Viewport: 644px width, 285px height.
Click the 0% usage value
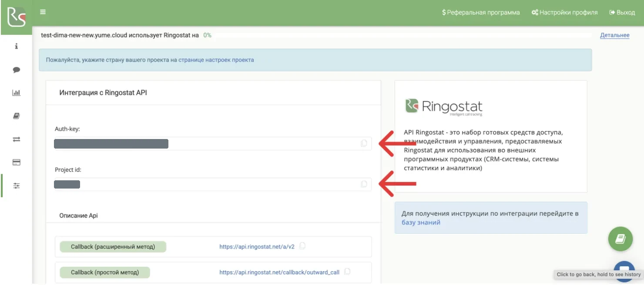click(x=207, y=35)
